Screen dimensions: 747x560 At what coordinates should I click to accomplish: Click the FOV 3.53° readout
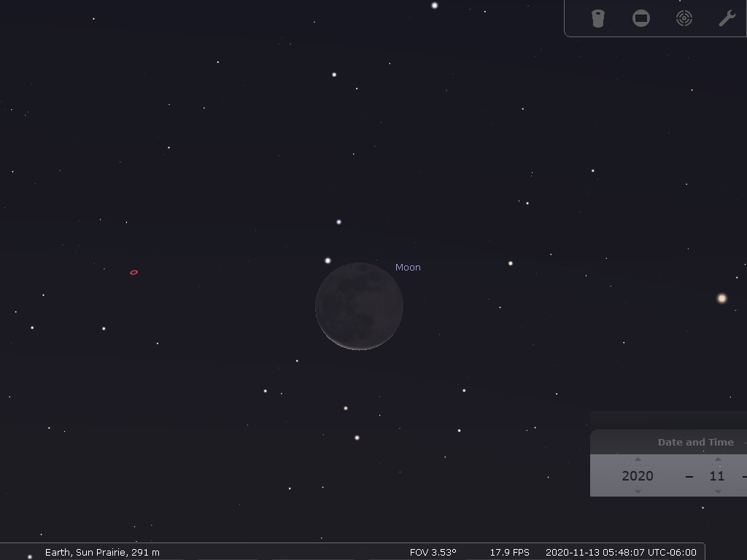[x=433, y=552]
